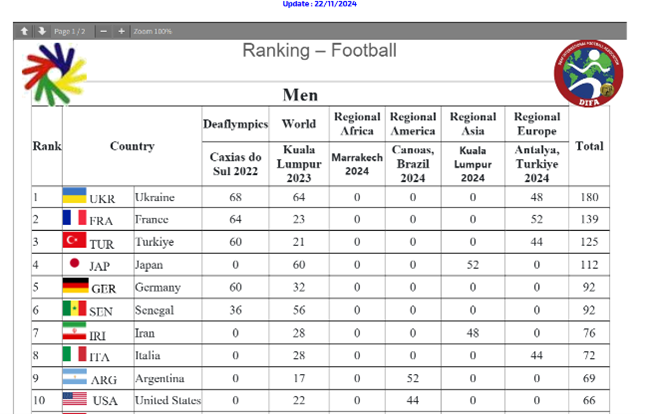The height and width of the screenshot is (414, 645).
Task: Click the Turkiye flag icon
Action: pyautogui.click(x=75, y=242)
